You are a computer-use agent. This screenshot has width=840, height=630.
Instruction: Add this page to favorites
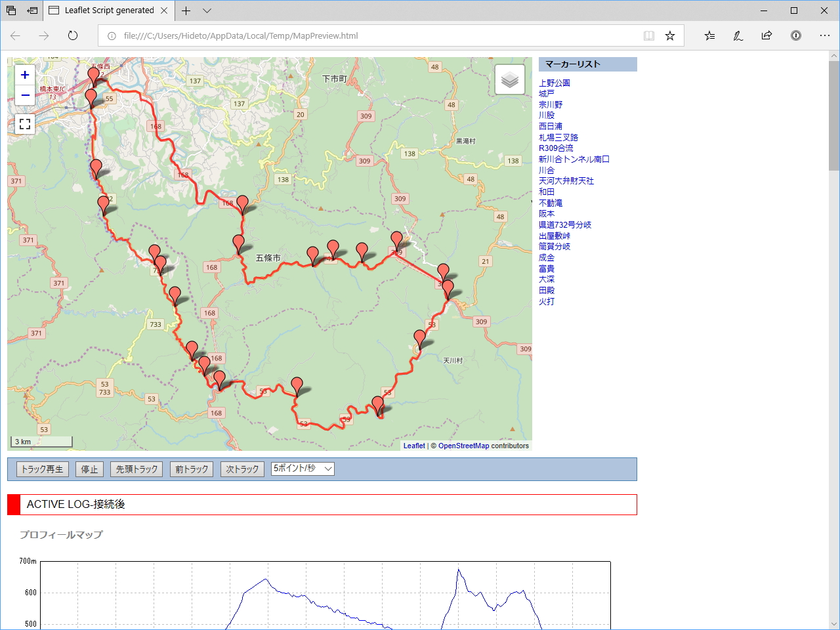coord(670,35)
